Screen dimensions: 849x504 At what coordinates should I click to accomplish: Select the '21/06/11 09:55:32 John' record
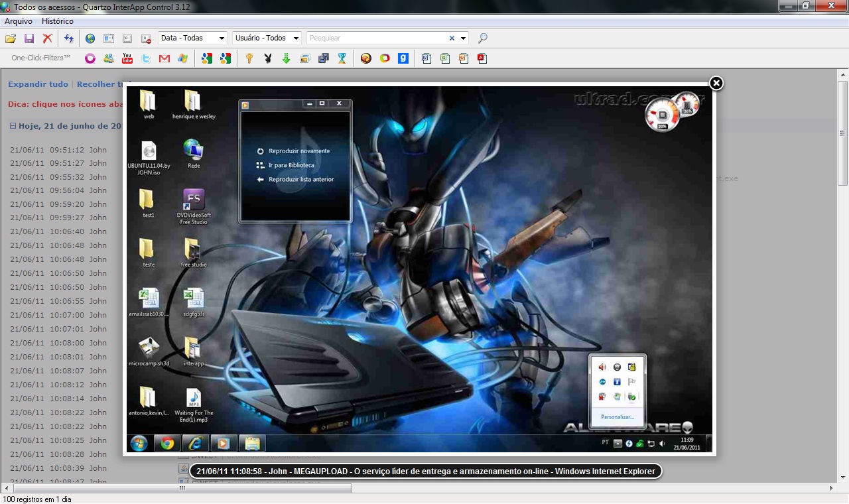(x=58, y=177)
